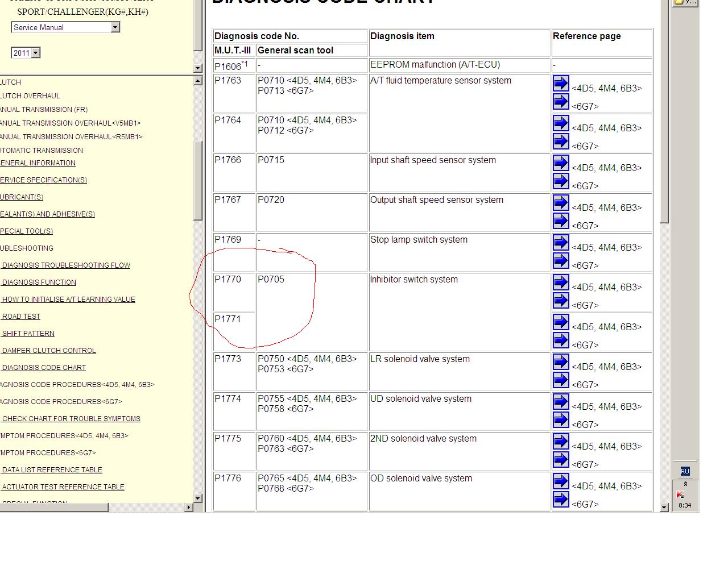The width and height of the screenshot is (728, 582).
Task: Open P1763 reference page for 4D5, 4M4, 6B3
Action: 561,84
